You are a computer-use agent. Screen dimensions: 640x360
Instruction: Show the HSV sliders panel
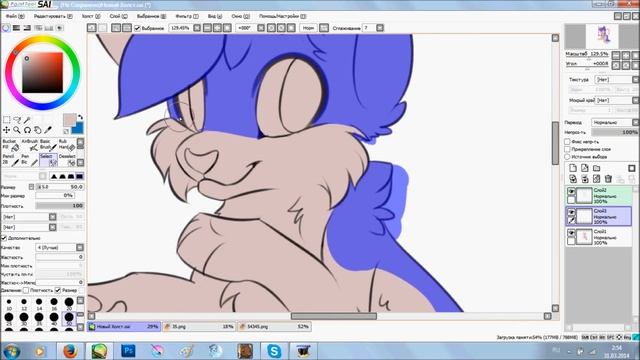coord(27,28)
